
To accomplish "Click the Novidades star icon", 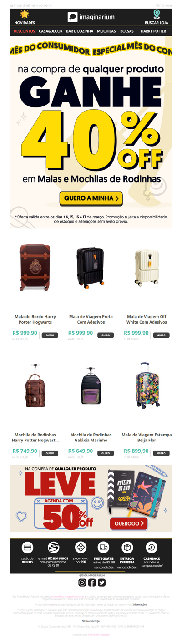I will pyautogui.click(x=25, y=14).
